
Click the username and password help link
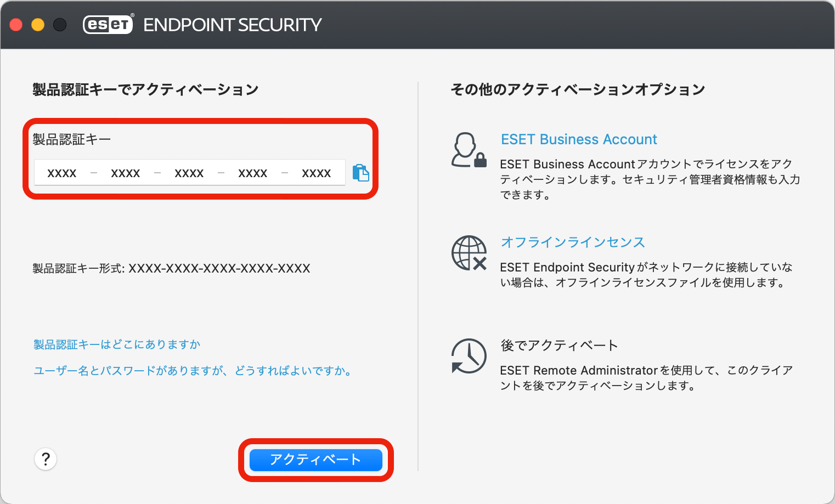click(192, 371)
